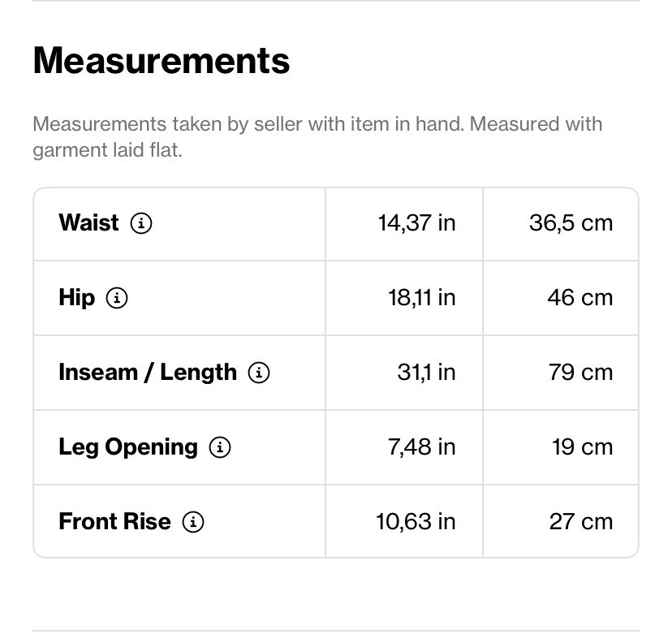Image resolution: width=672 pixels, height=634 pixels.
Task: Click the Hip row label
Action: click(x=76, y=298)
